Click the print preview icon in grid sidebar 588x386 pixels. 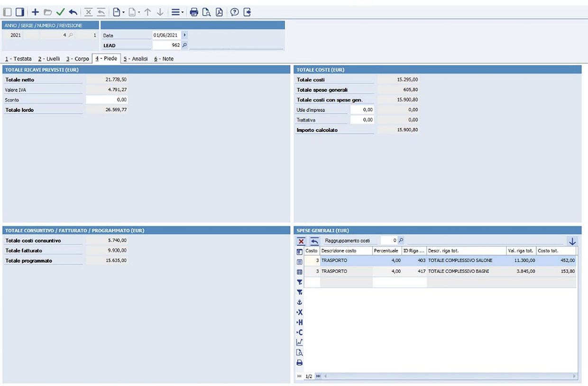299,353
